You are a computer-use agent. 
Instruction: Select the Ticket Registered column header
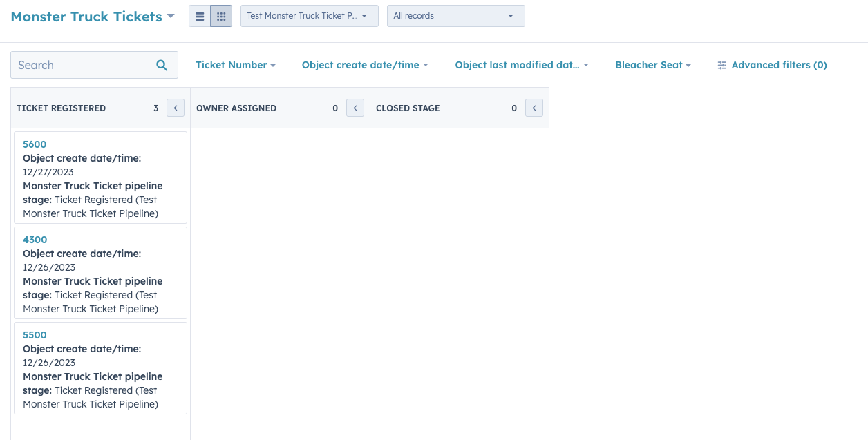coord(59,108)
